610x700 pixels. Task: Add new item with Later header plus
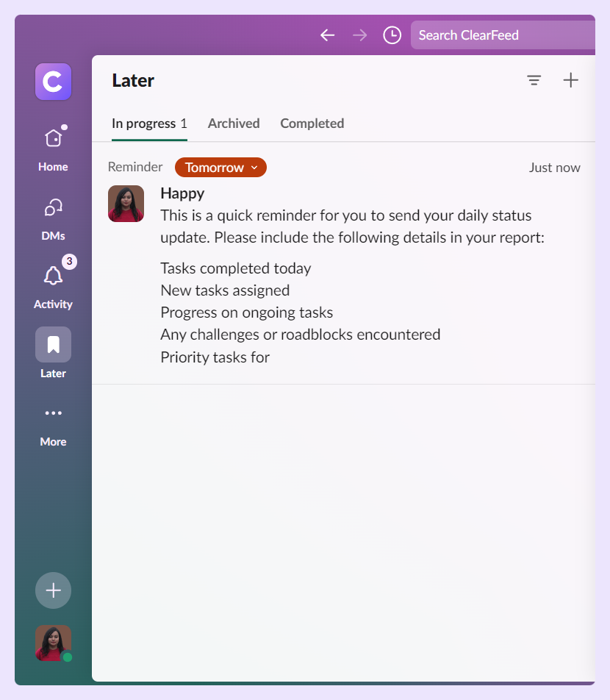(x=571, y=80)
